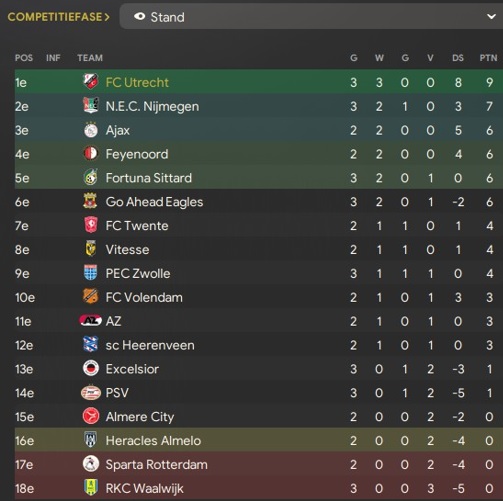Click the Feyenoord club badge
Image resolution: width=503 pixels, height=501 pixels.
(90, 154)
